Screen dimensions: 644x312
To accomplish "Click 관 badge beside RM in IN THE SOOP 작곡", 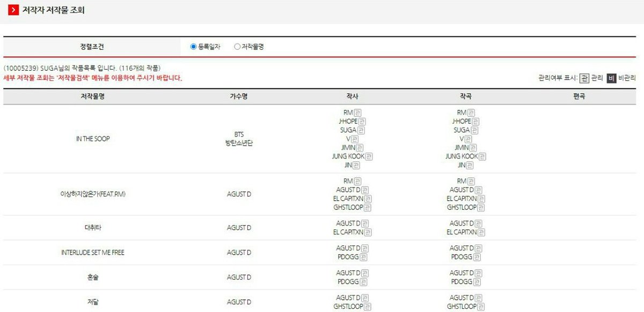I will pos(471,113).
